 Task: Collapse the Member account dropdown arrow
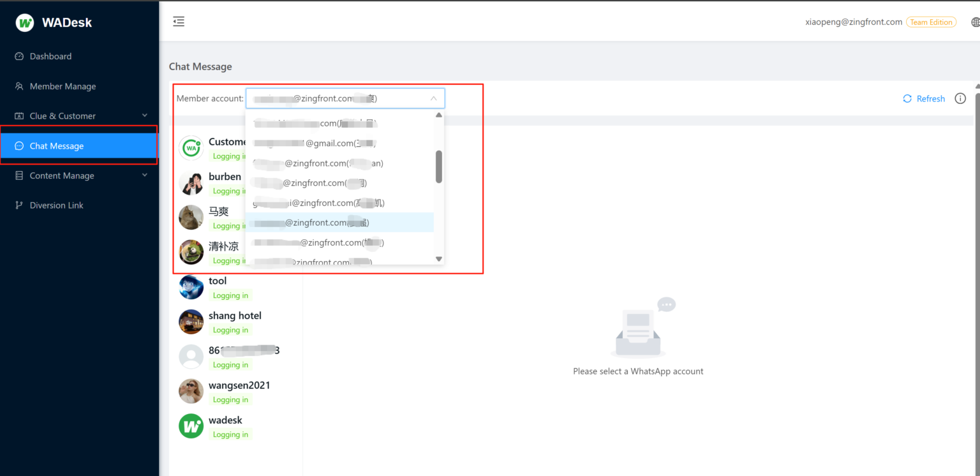click(x=433, y=98)
